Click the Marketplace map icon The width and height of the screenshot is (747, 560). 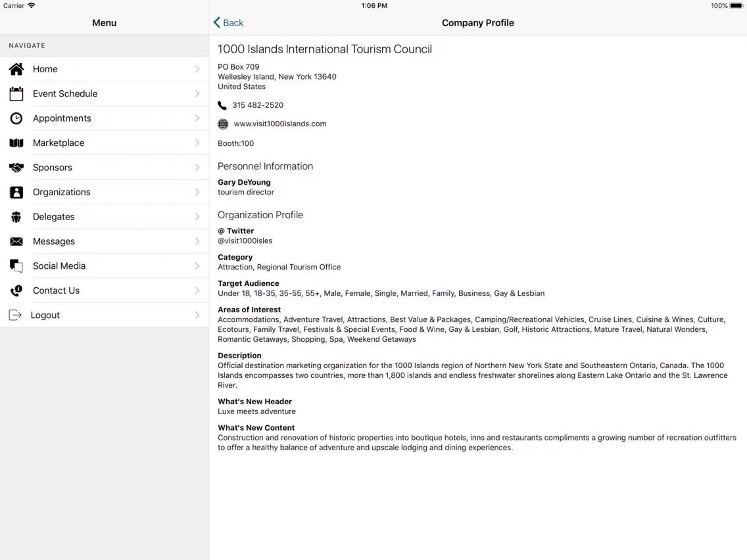[16, 143]
